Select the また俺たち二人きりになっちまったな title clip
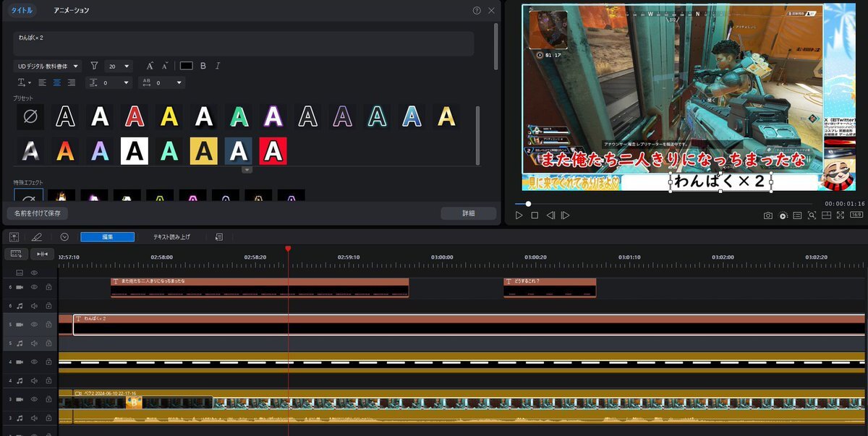This screenshot has width=868, height=436. [260, 287]
